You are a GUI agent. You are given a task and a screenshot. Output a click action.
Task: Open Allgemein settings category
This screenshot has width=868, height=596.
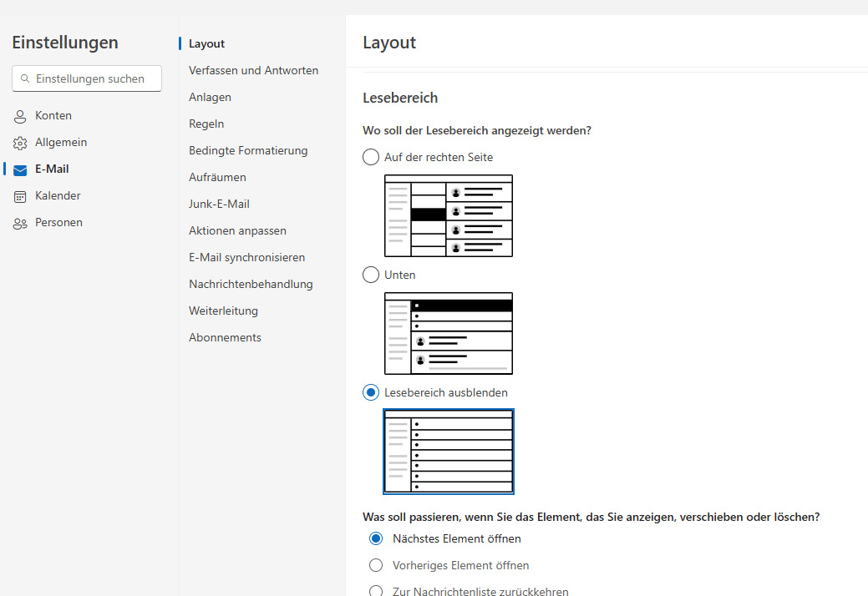tap(61, 142)
